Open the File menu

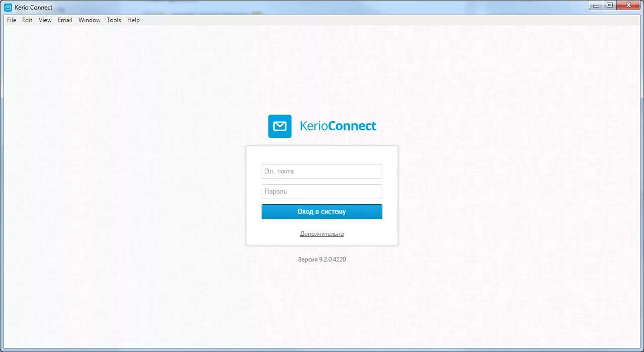(x=12, y=20)
